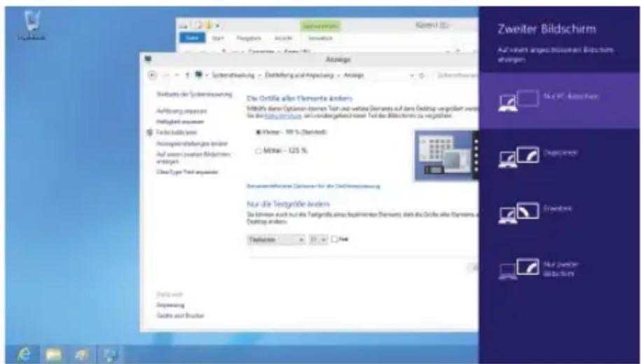The height and width of the screenshot is (364, 641).
Task: Switch to Explorer 'Ansicht' ribbon tab
Action: click(283, 38)
